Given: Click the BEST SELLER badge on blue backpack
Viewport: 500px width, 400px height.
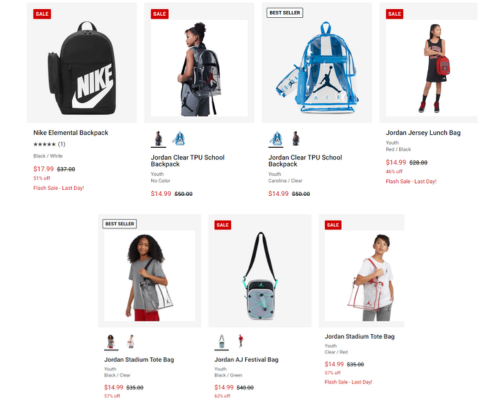Looking at the screenshot, I should 285,13.
